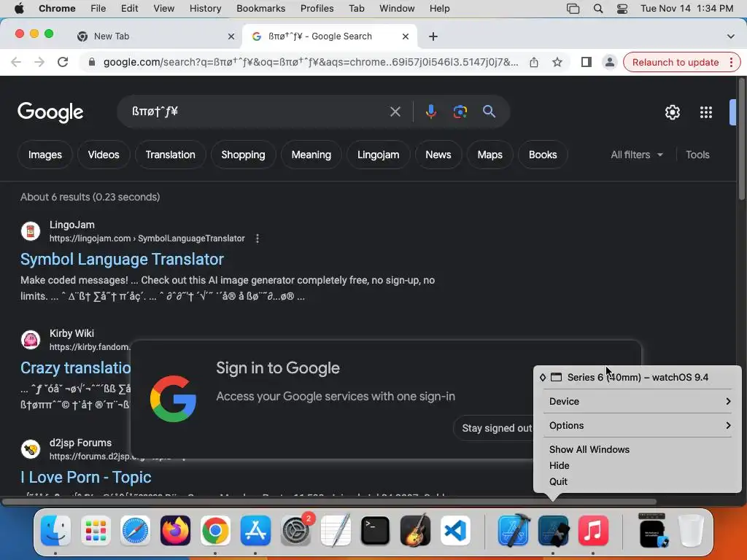Select Series 6 watchOS 9.4 window entry
This screenshot has width=747, height=560.
638,377
